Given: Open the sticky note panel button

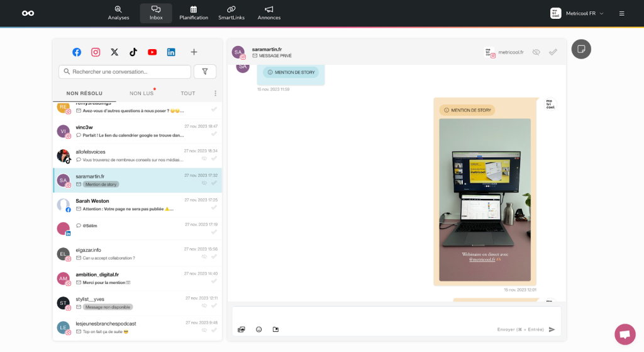Looking at the screenshot, I should tap(581, 49).
